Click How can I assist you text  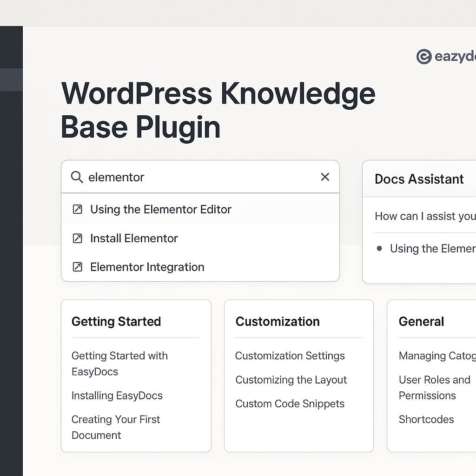click(x=425, y=216)
